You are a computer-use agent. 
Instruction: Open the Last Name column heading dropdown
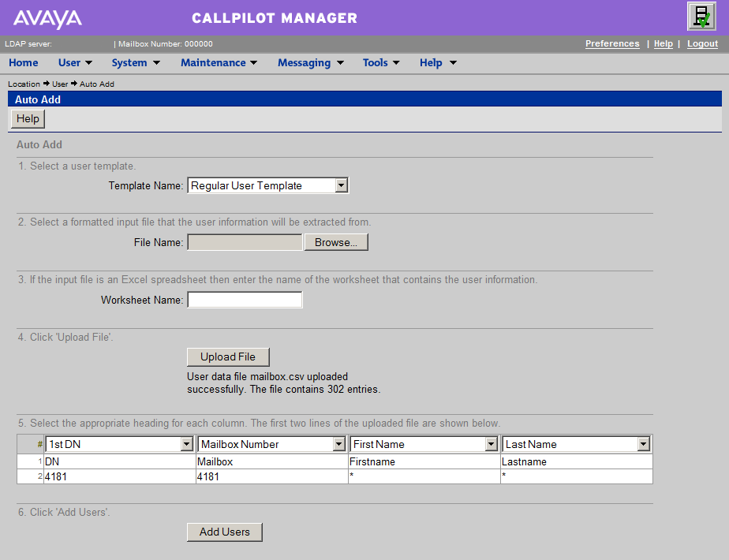click(x=577, y=444)
